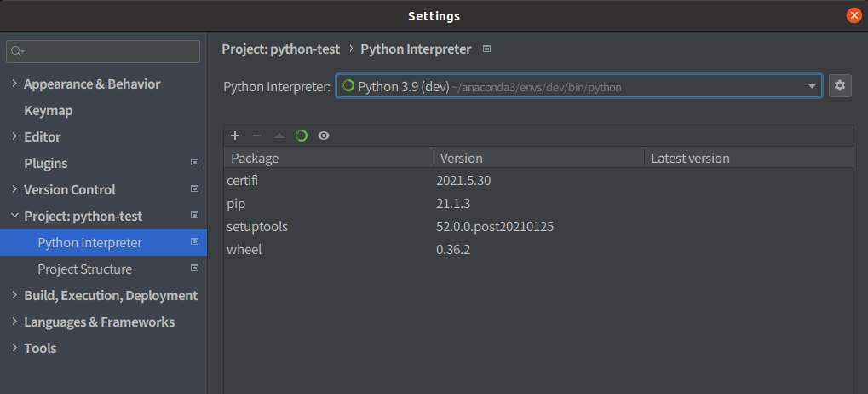Image resolution: width=868 pixels, height=394 pixels.
Task: Click the green refresh spinner icon in the toolbar
Action: pos(302,136)
